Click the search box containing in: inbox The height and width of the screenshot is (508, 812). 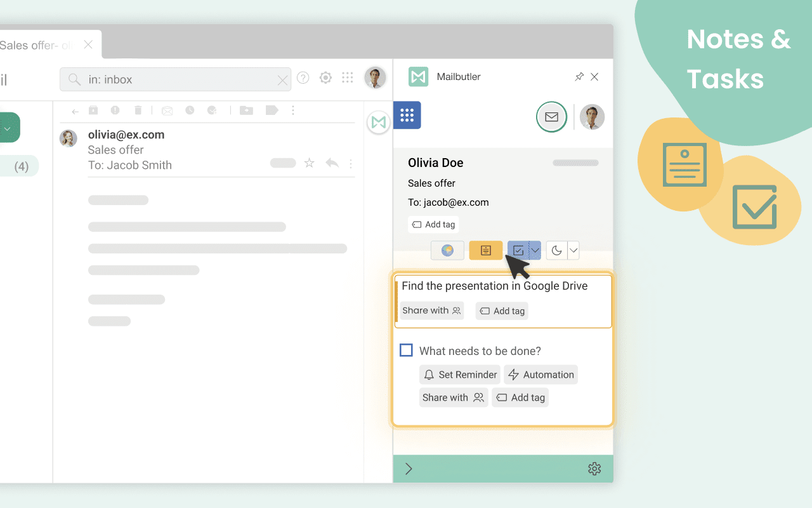(x=176, y=79)
